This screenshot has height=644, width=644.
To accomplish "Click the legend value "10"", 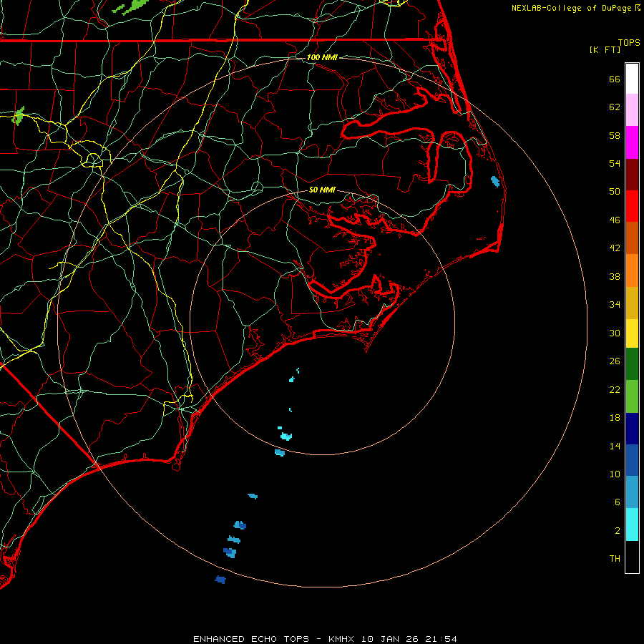I will (615, 474).
